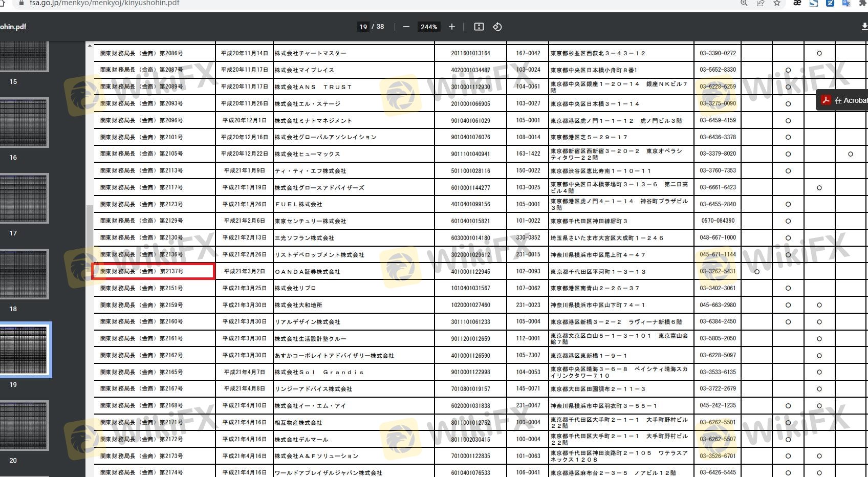
Task: Rotate the PDF counterclockwise
Action: 497,27
